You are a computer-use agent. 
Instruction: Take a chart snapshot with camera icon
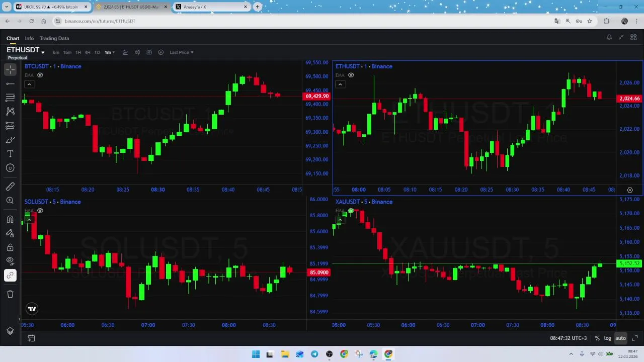149,52
